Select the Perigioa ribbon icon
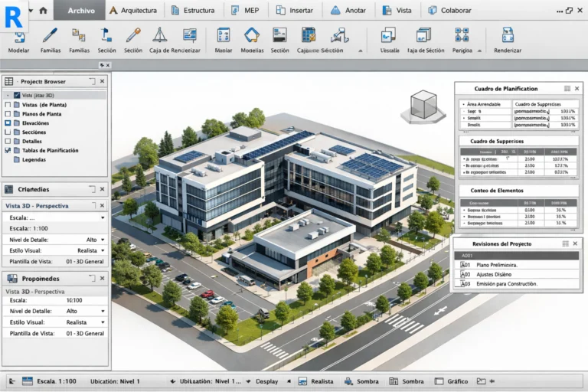This screenshot has height=392, width=588. (462, 35)
